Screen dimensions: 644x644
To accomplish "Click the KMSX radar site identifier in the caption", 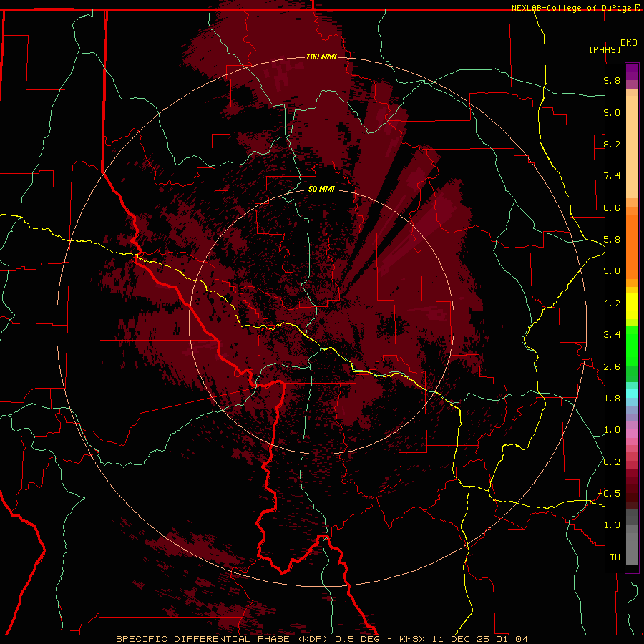I will (x=412, y=639).
